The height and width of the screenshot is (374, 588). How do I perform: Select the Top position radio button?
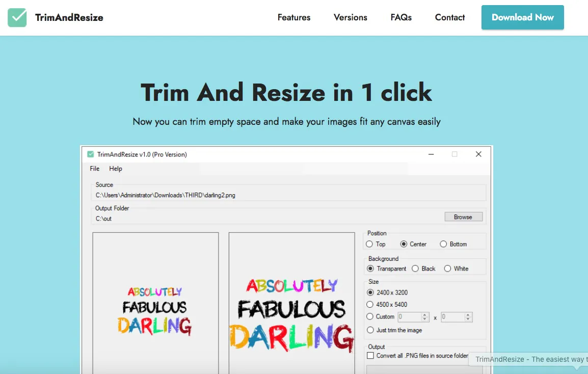point(369,244)
